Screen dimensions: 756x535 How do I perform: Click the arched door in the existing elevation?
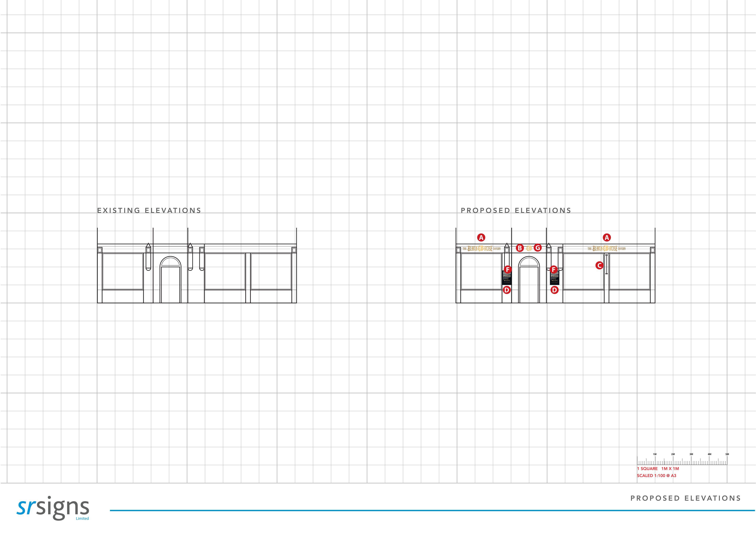[x=171, y=280]
